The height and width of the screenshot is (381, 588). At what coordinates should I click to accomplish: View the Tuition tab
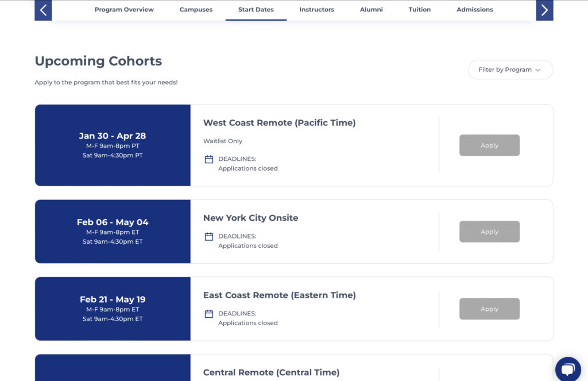[419, 10]
